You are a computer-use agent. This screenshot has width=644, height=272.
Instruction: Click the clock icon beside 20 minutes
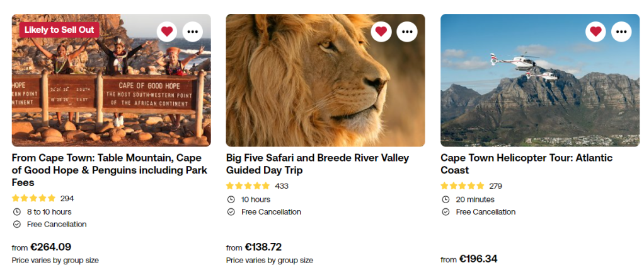click(x=446, y=199)
